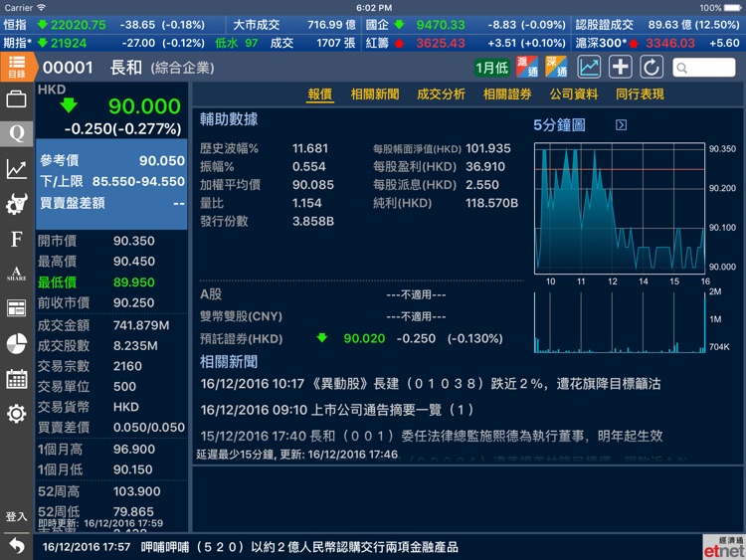Open the 滬通 Shanghai Connect icon
This screenshot has width=746, height=560.
pyautogui.click(x=527, y=67)
